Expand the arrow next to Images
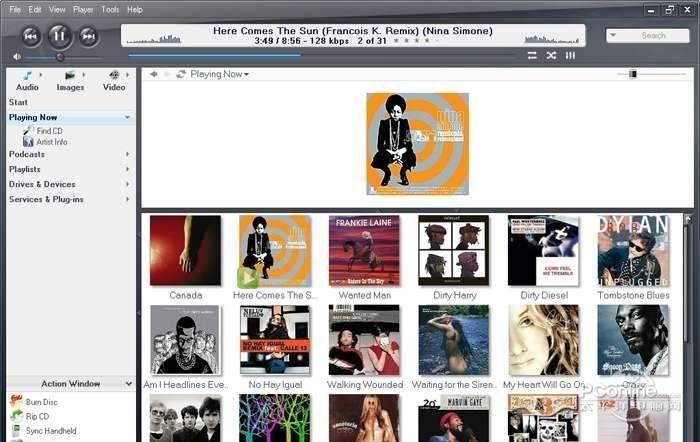700x442 pixels. point(83,75)
